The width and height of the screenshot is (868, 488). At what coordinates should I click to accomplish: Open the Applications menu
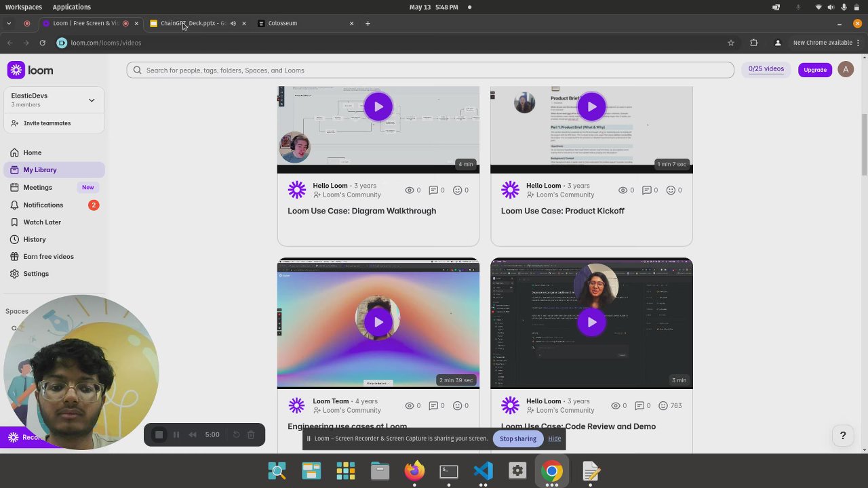point(71,7)
